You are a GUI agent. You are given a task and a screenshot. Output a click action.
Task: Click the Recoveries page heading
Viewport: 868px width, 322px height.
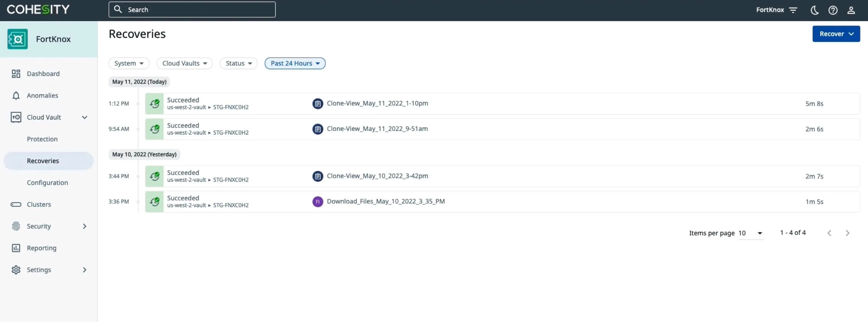point(137,34)
